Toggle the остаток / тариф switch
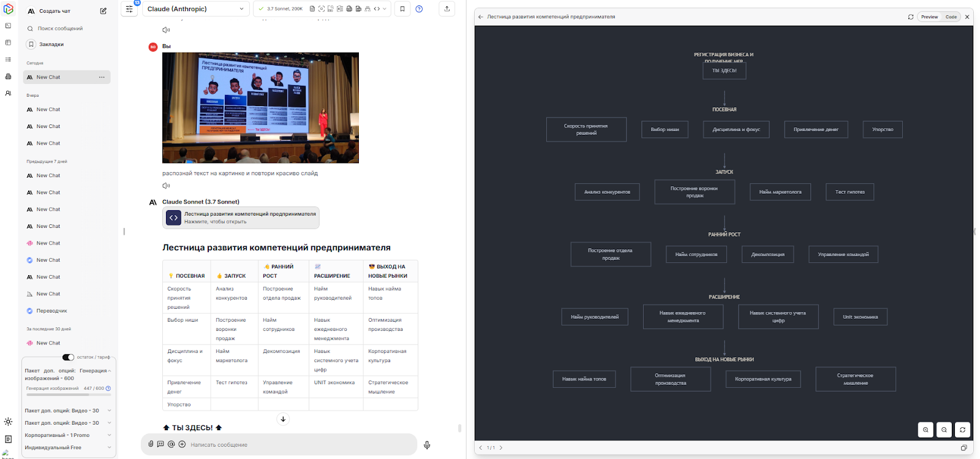This screenshot has width=980, height=459. coord(68,357)
